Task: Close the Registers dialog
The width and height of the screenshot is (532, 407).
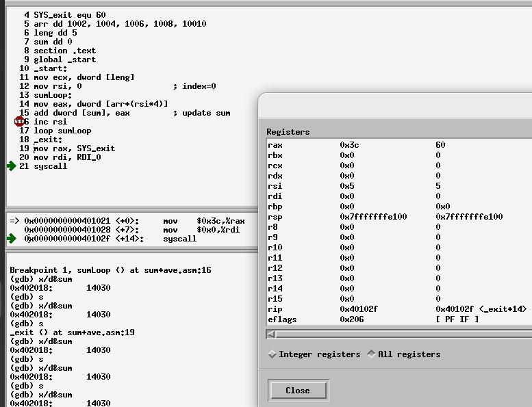Action: coord(298,391)
